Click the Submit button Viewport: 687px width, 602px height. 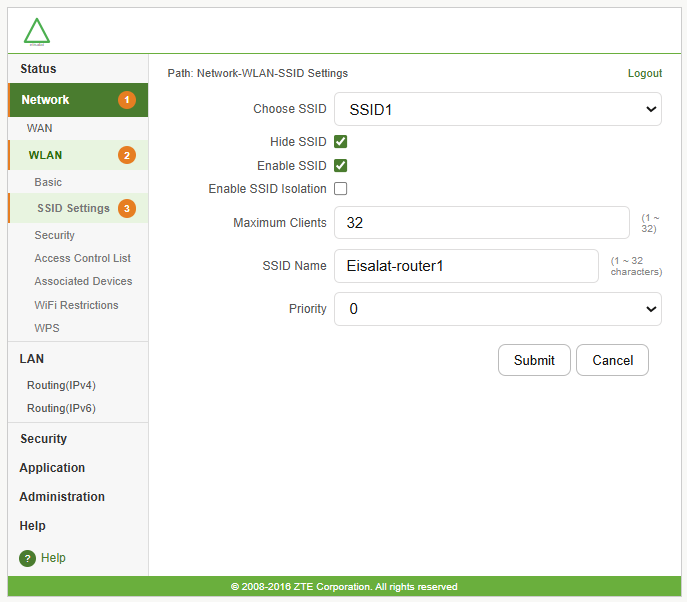click(534, 360)
